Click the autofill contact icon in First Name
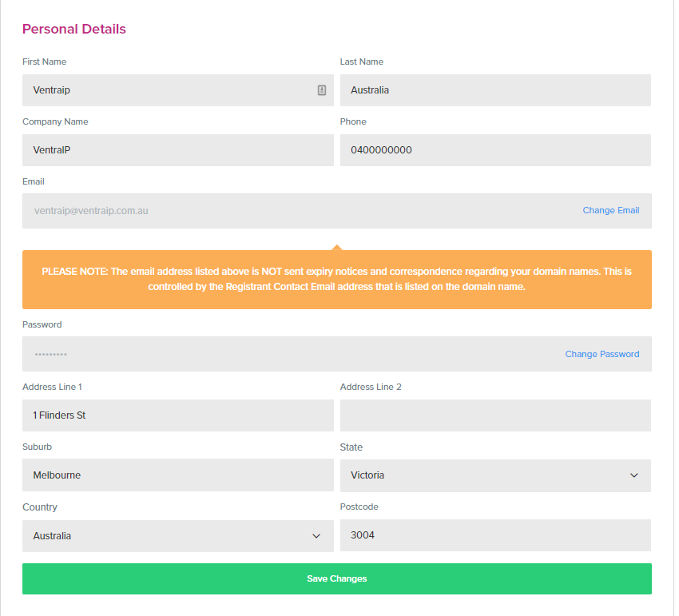The width and height of the screenshot is (679, 616). (x=322, y=90)
